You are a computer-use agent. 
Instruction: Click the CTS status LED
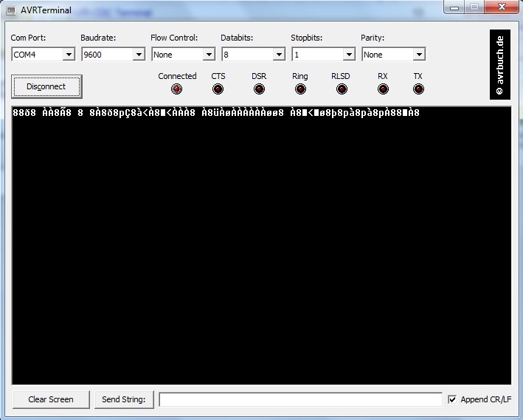tap(218, 89)
